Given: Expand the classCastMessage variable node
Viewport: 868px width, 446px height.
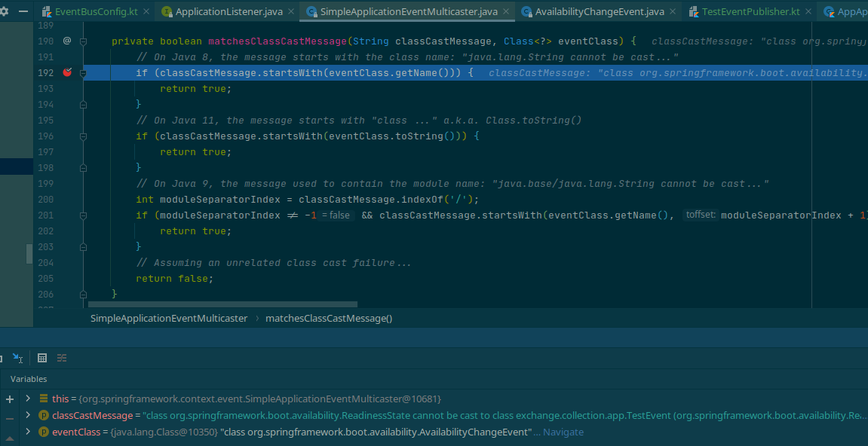Looking at the screenshot, I should pyautogui.click(x=28, y=415).
